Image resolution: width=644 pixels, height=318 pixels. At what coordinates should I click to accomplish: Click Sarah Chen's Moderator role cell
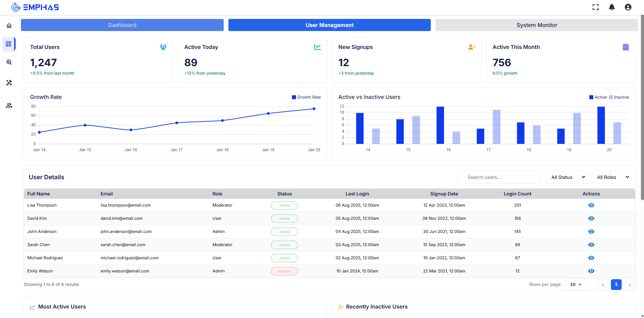coord(222,245)
